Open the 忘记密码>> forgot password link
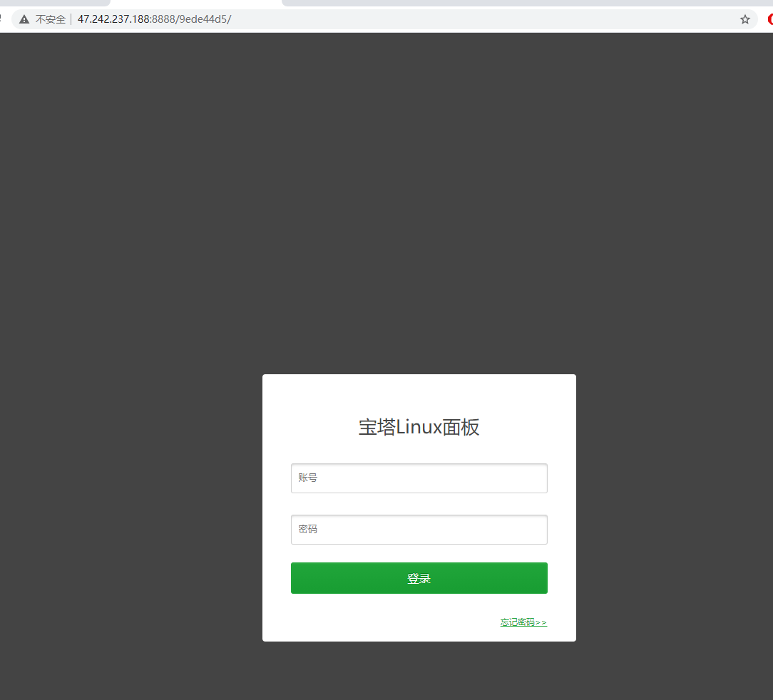This screenshot has height=700, width=773. (523, 622)
